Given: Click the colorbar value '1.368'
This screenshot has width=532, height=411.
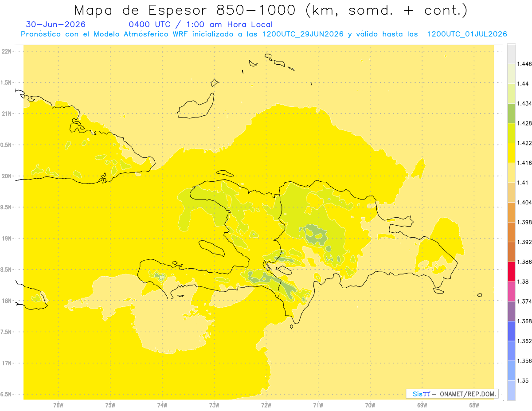Looking at the screenshot, I should click(x=524, y=321).
